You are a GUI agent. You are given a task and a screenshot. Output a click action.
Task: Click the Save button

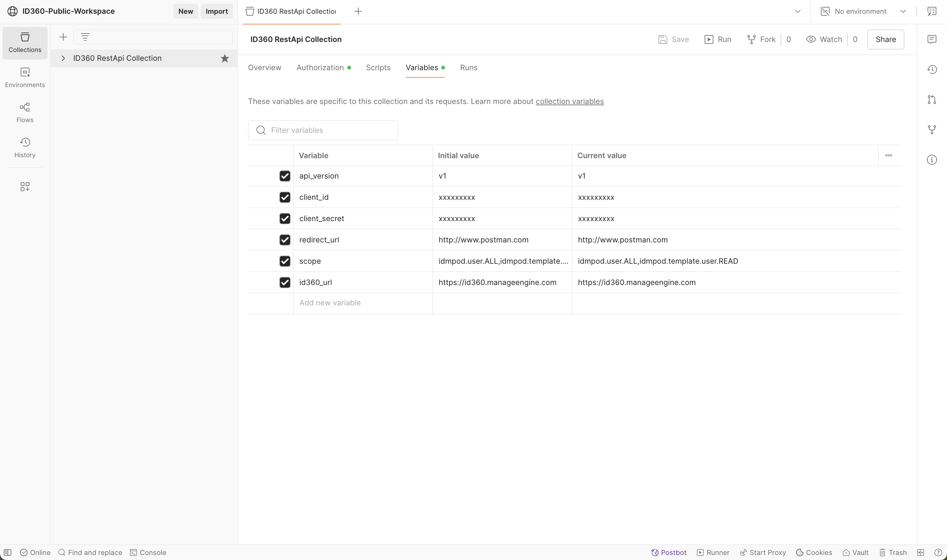click(x=674, y=39)
